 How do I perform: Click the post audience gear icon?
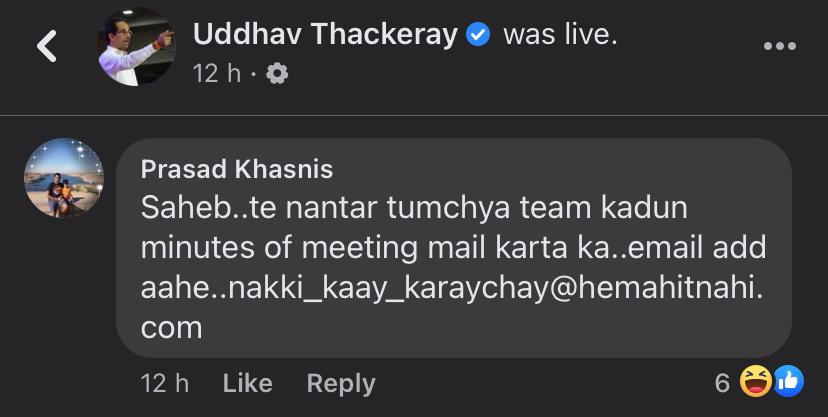[278, 74]
